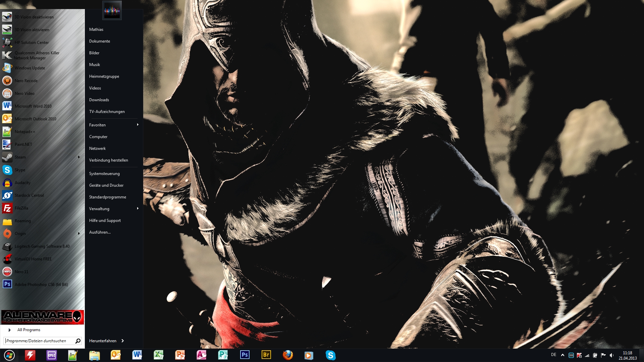The image size is (644, 362).
Task: Open Action Center flag tray icon
Action: (x=603, y=355)
